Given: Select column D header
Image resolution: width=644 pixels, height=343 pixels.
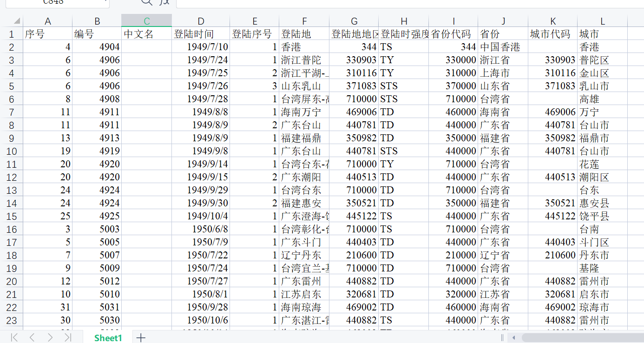Looking at the screenshot, I should pos(201,21).
